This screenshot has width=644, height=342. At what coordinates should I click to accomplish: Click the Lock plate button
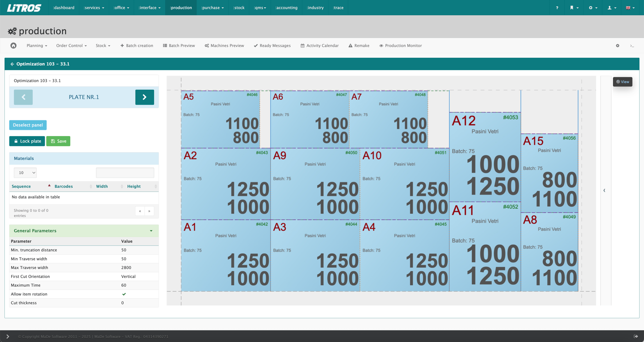[27, 141]
